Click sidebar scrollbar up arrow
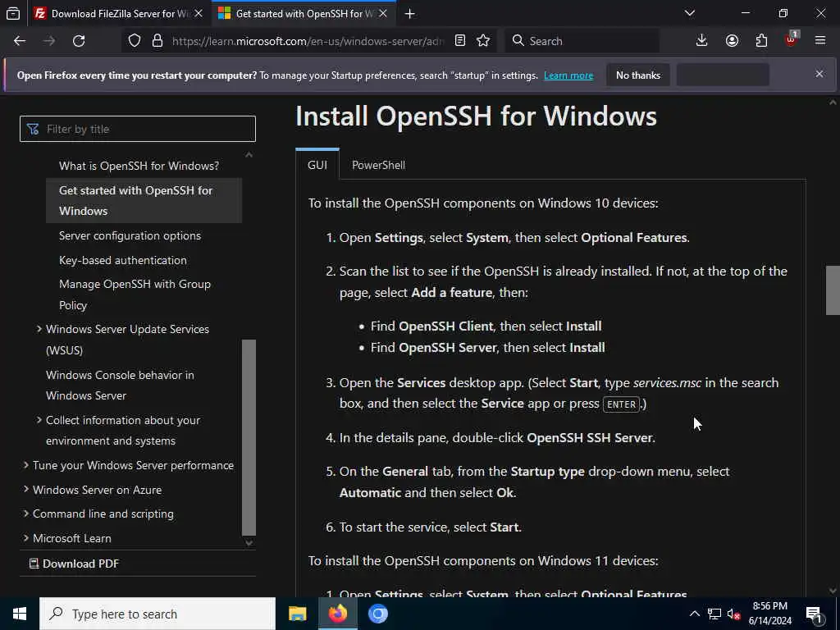 point(249,155)
